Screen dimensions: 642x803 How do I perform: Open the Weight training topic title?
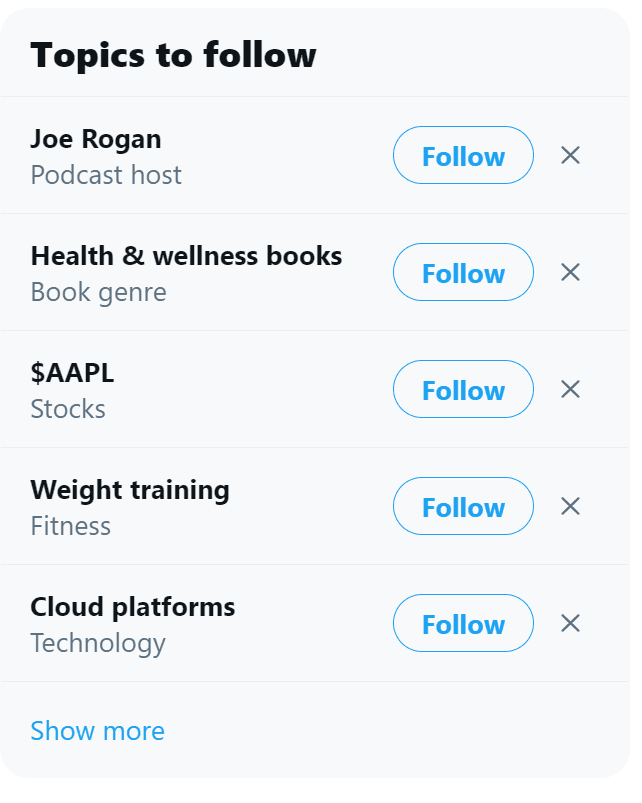click(130, 490)
